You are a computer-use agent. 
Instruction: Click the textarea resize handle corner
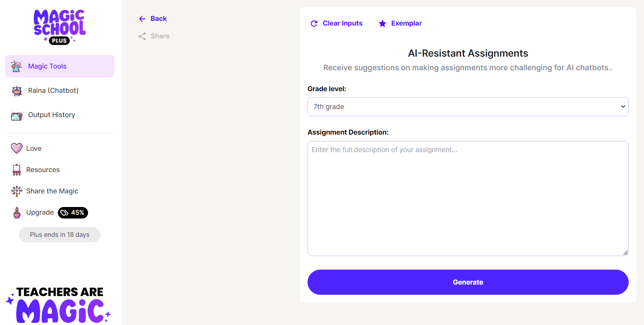coord(625,253)
